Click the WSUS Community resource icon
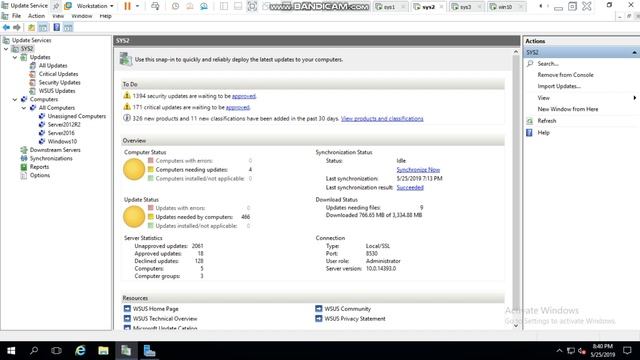The image size is (640, 360). coord(319,309)
